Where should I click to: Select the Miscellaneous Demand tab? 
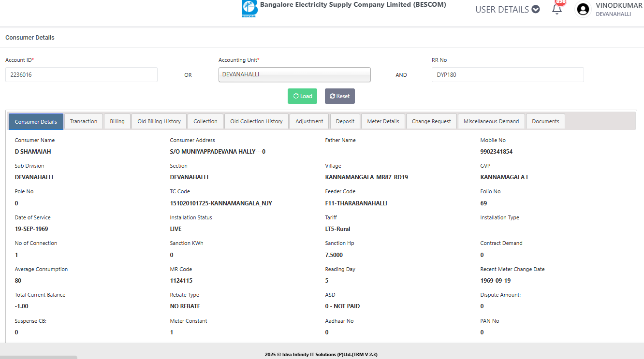(491, 121)
